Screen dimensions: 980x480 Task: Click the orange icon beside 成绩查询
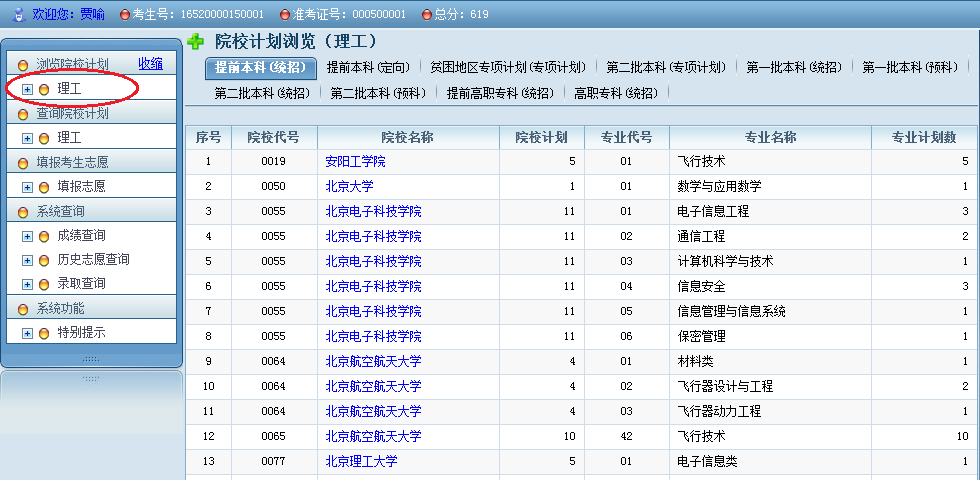coord(44,236)
